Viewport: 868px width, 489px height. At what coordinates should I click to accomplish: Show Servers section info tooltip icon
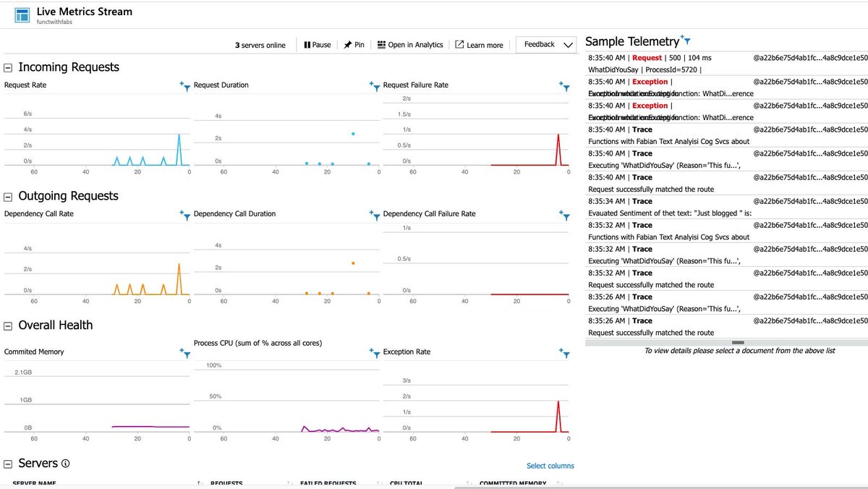[x=65, y=464]
